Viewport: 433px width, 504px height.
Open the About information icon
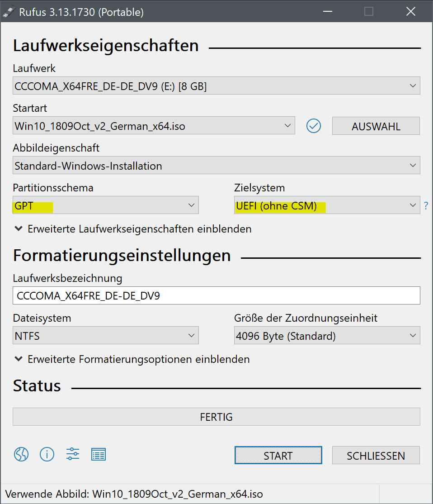pos(47,455)
